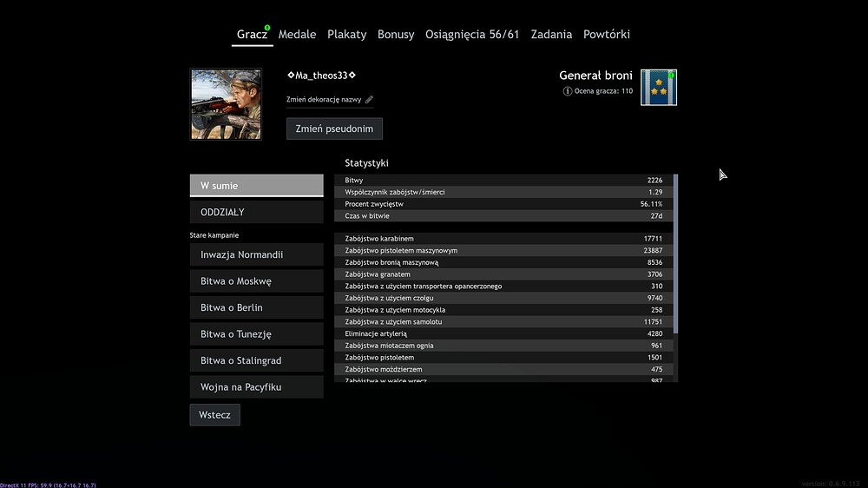Screen dimensions: 868x488
Task: Select the W sumie category
Action: (256, 186)
